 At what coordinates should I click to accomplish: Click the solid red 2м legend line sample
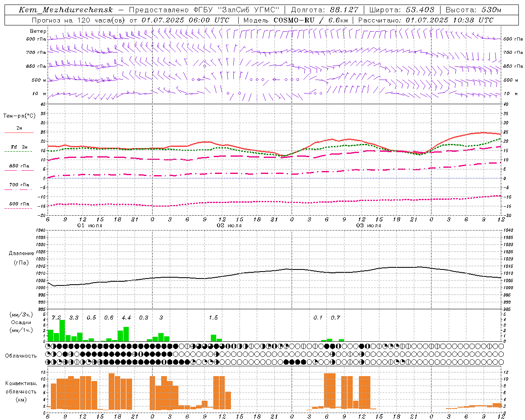(19, 132)
